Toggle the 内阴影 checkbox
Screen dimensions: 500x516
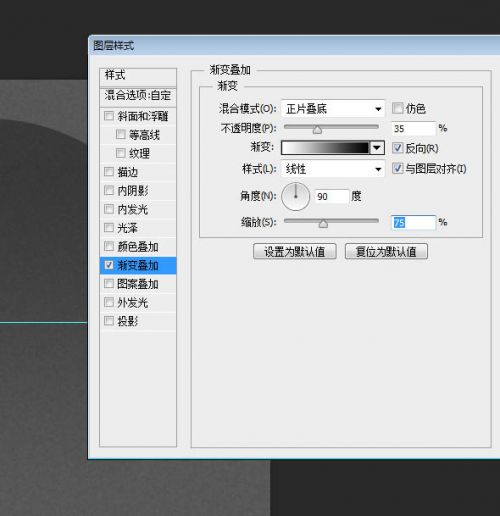point(109,191)
